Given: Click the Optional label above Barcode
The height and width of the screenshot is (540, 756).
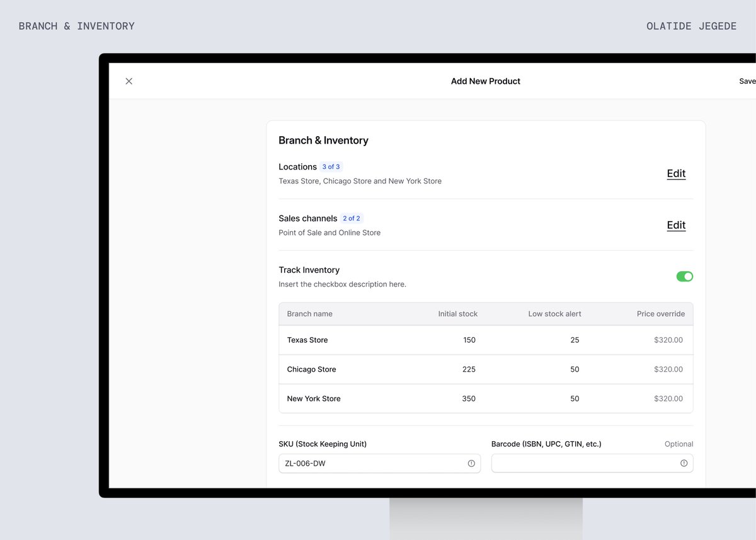Looking at the screenshot, I should point(679,444).
